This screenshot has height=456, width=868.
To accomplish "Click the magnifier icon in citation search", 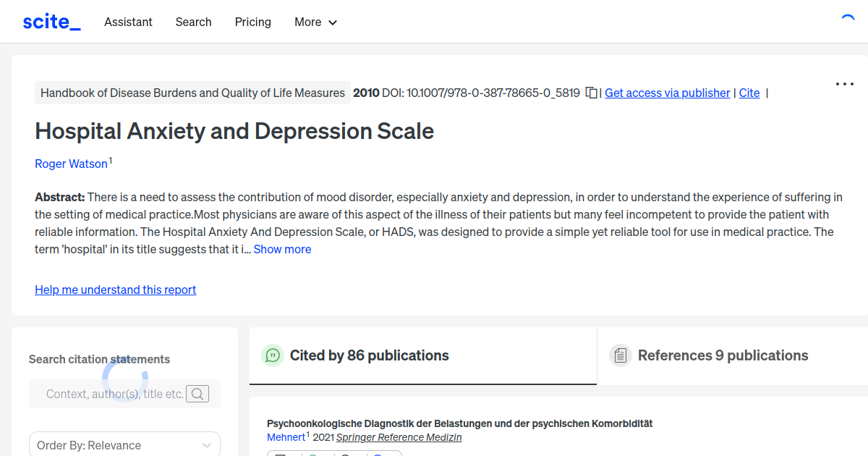I will [x=197, y=394].
